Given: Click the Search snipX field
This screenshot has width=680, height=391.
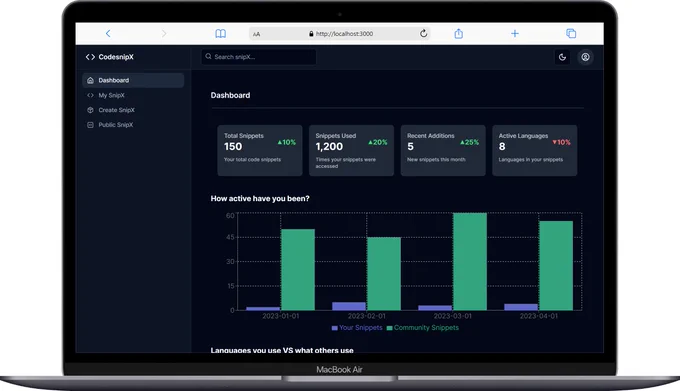Looking at the screenshot, I should point(258,57).
